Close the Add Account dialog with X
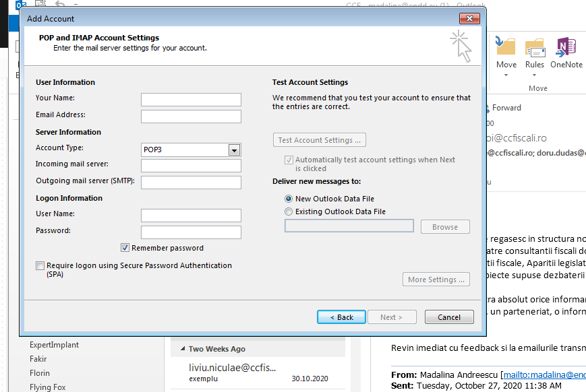This screenshot has height=392, width=586. click(469, 18)
